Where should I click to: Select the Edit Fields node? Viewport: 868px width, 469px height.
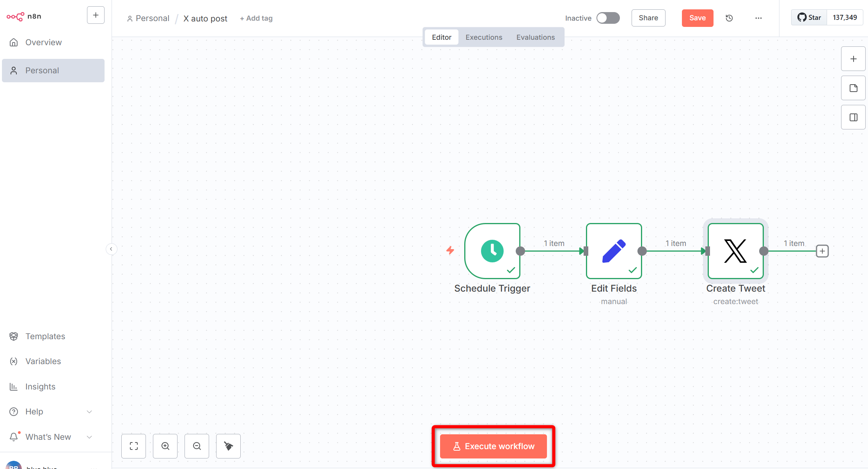tap(614, 251)
